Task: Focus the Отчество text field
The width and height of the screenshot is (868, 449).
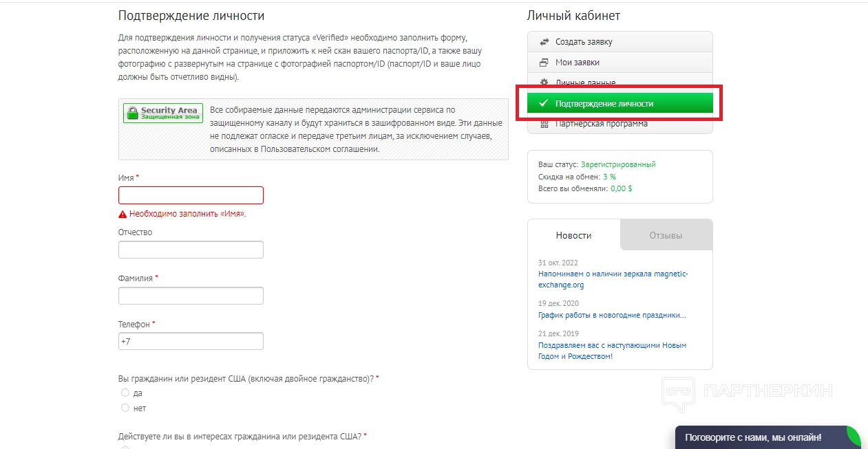Action: [191, 250]
